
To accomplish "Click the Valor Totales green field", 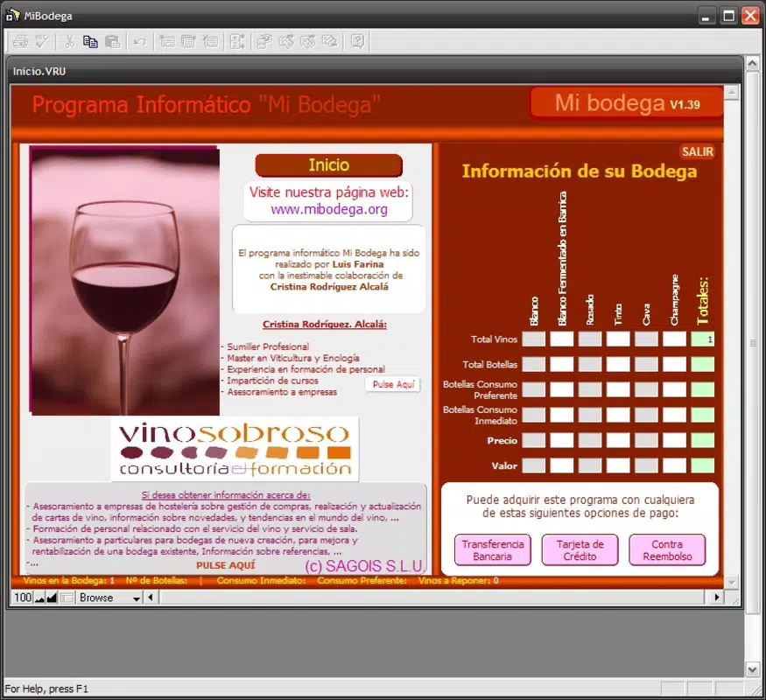I will (x=702, y=465).
